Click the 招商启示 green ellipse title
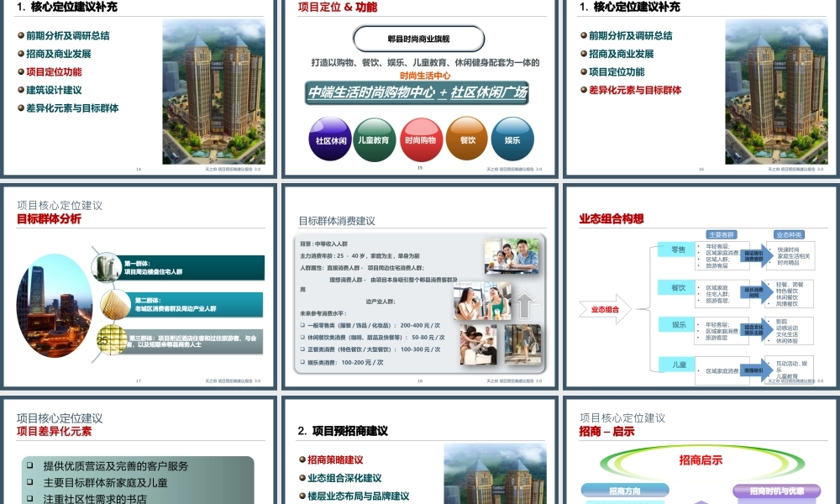Screen dimensions: 840x504 pos(701,460)
